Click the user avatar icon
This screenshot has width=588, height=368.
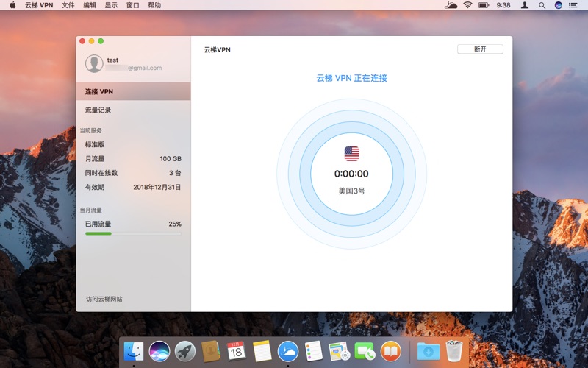click(x=94, y=63)
